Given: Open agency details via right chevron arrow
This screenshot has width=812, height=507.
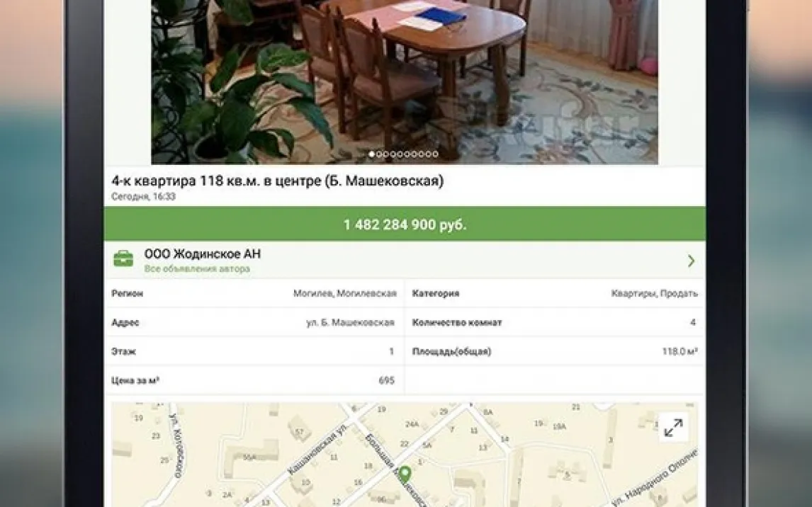Looking at the screenshot, I should (x=691, y=261).
